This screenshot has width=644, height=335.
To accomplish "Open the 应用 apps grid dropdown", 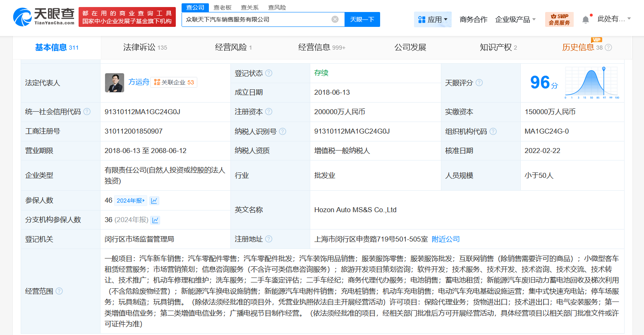I will pos(433,19).
